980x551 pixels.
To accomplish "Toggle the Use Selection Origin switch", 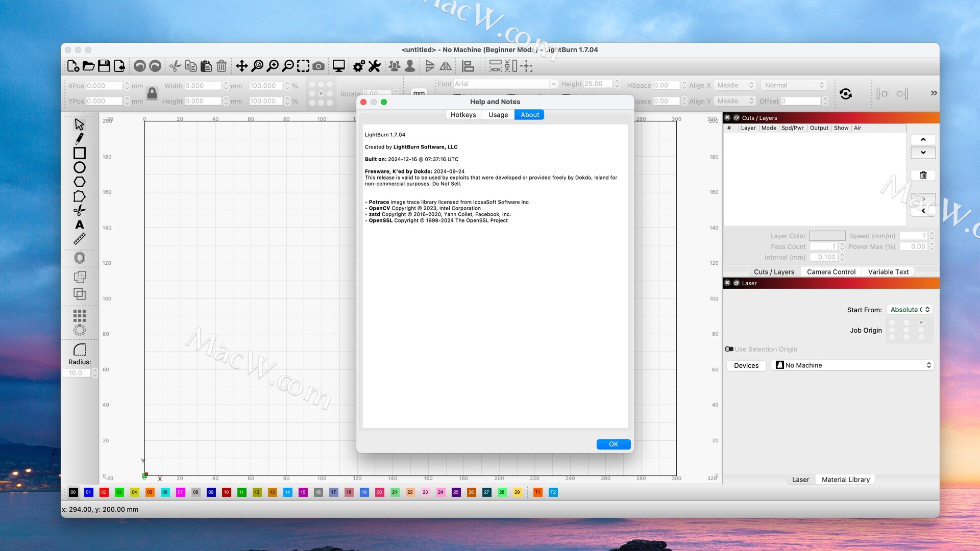I will pos(729,349).
